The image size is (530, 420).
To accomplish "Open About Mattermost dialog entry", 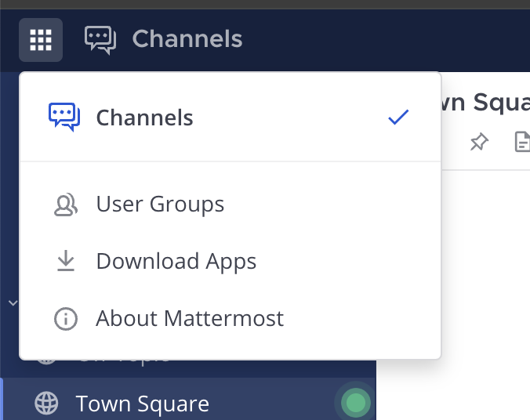I will [x=231, y=318].
